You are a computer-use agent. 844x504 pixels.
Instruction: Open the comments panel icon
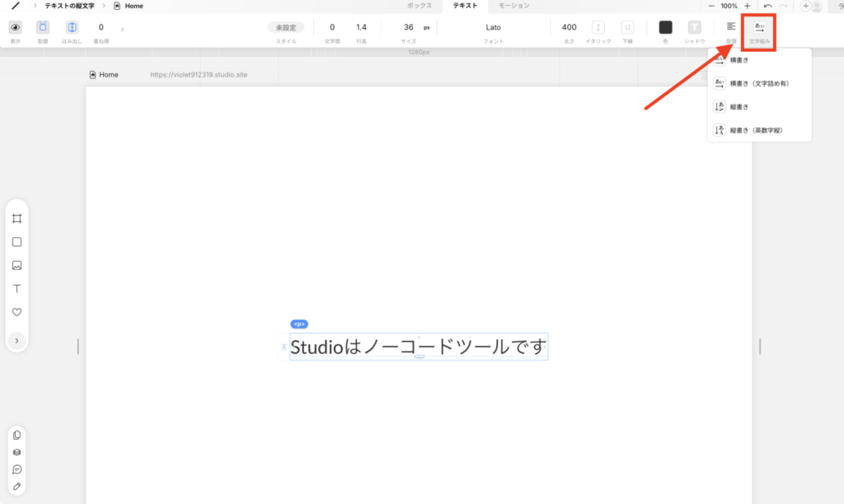(x=16, y=469)
